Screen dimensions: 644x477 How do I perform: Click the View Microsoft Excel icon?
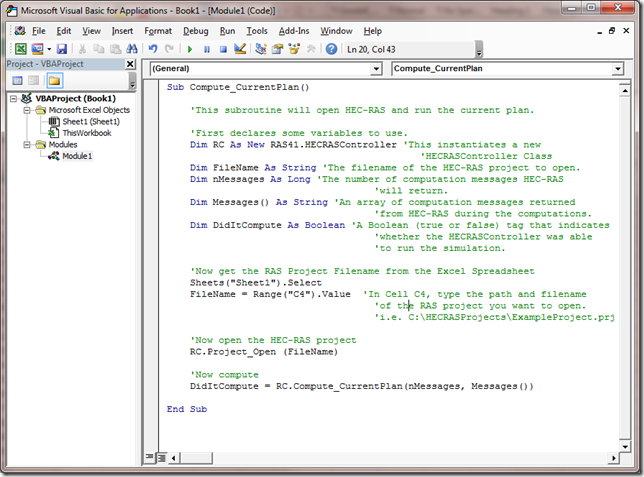click(x=21, y=48)
